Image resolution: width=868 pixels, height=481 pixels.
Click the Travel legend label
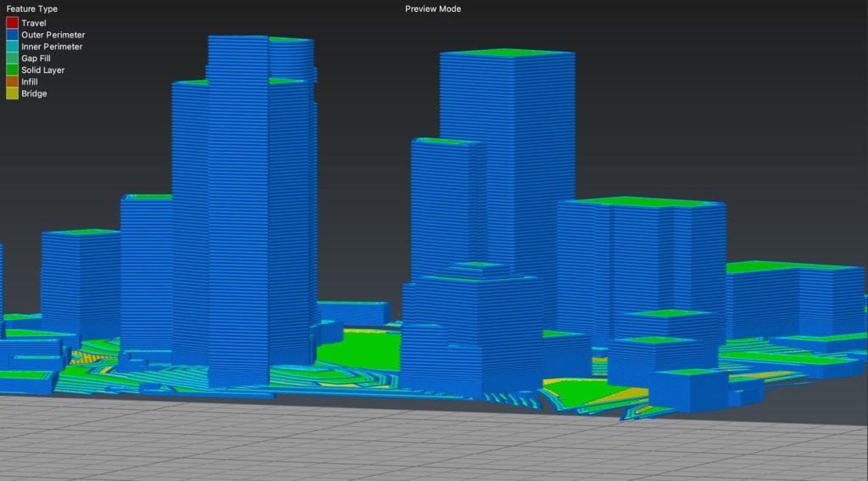34,23
